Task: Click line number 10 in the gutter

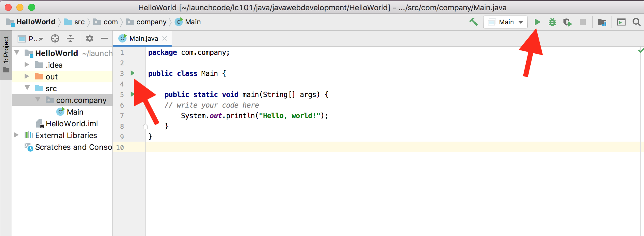Action: (x=120, y=147)
